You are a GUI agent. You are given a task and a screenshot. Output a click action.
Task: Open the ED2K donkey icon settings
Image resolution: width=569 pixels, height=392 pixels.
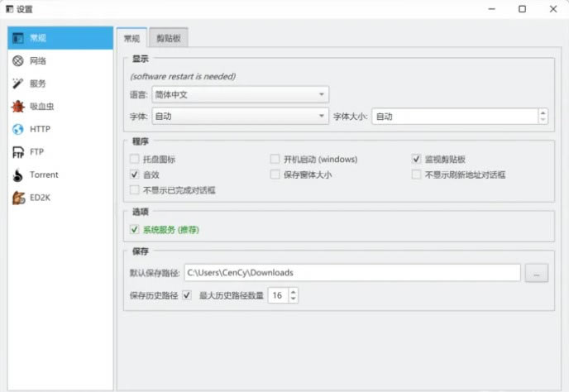(x=17, y=198)
